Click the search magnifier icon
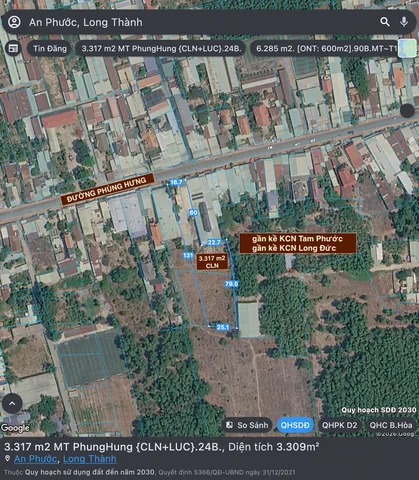419x480 pixels. [x=385, y=22]
